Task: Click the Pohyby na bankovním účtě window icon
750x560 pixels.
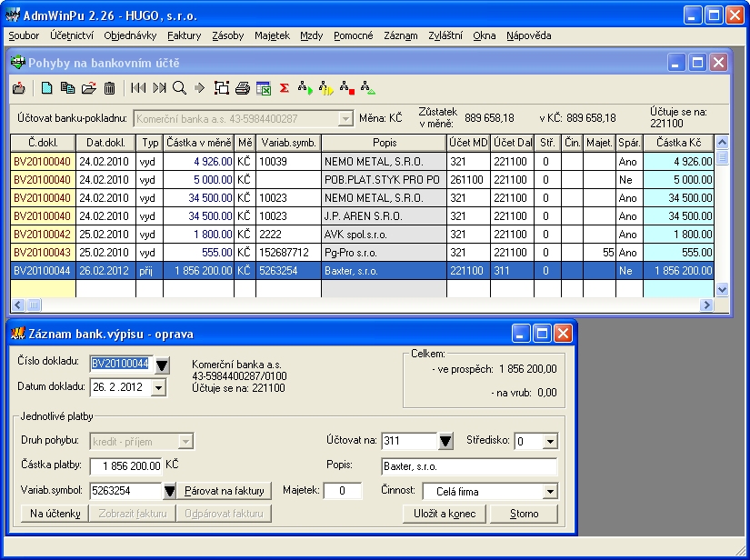Action: click(x=18, y=63)
